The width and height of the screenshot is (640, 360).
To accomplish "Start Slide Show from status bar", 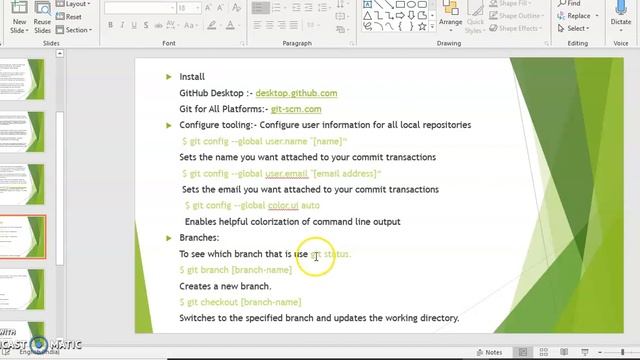I will (x=585, y=352).
